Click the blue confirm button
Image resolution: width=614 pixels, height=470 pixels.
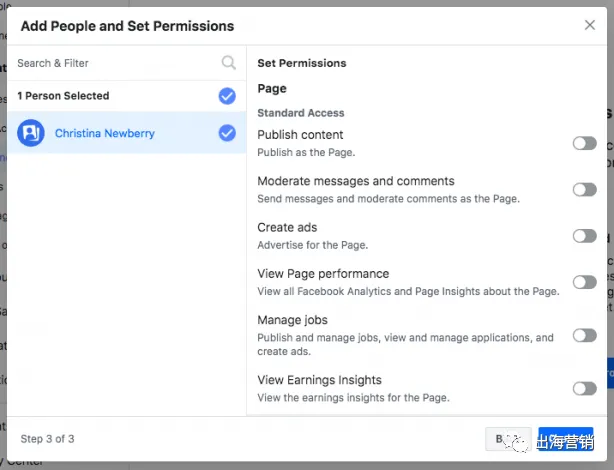(x=566, y=439)
